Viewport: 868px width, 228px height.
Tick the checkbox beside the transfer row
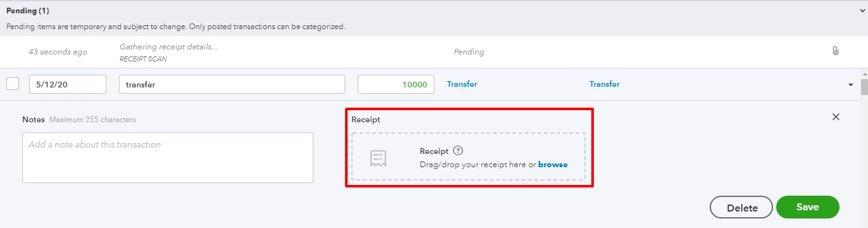(13, 84)
